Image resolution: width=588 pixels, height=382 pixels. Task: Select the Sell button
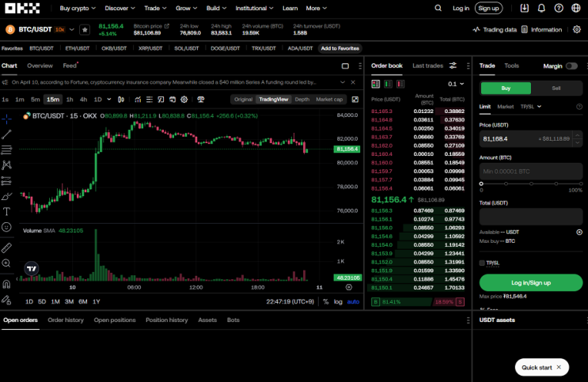tap(556, 88)
